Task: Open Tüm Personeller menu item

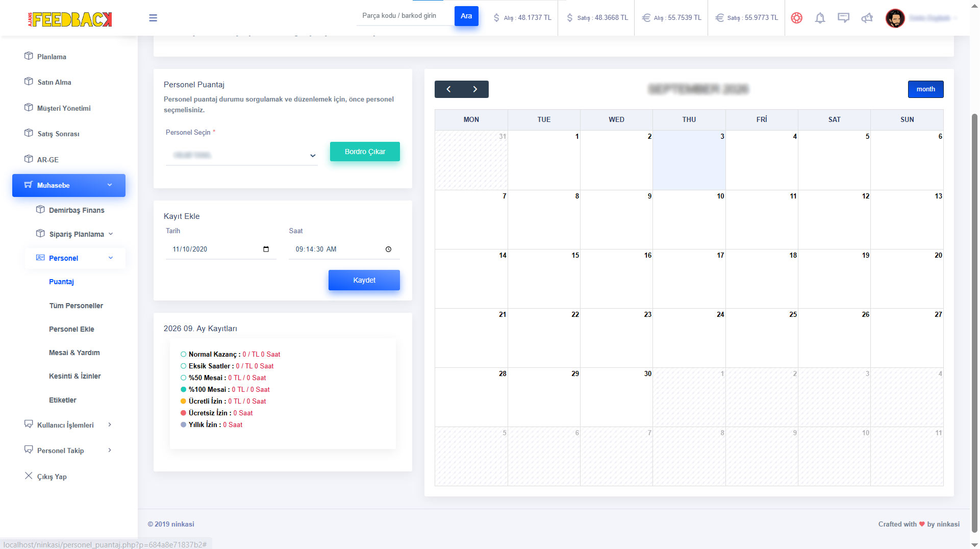Action: tap(76, 306)
